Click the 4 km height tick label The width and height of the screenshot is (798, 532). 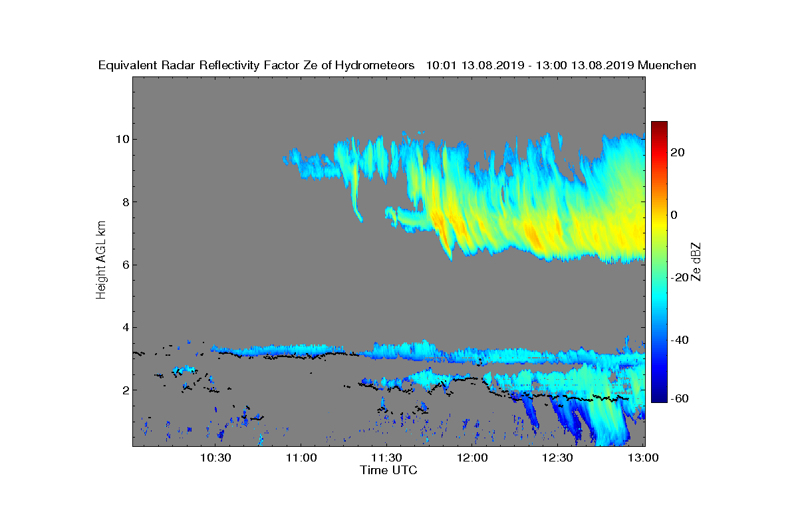(124, 327)
